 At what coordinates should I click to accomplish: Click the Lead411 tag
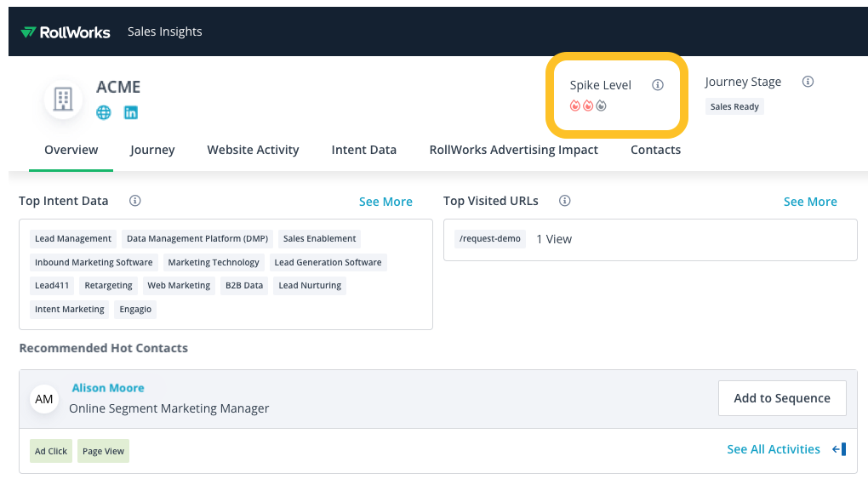pos(52,286)
